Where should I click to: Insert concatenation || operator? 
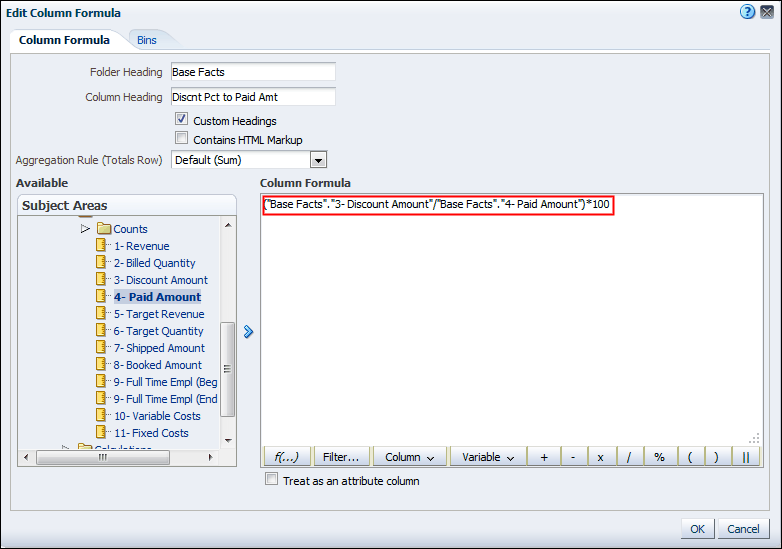pos(746,457)
